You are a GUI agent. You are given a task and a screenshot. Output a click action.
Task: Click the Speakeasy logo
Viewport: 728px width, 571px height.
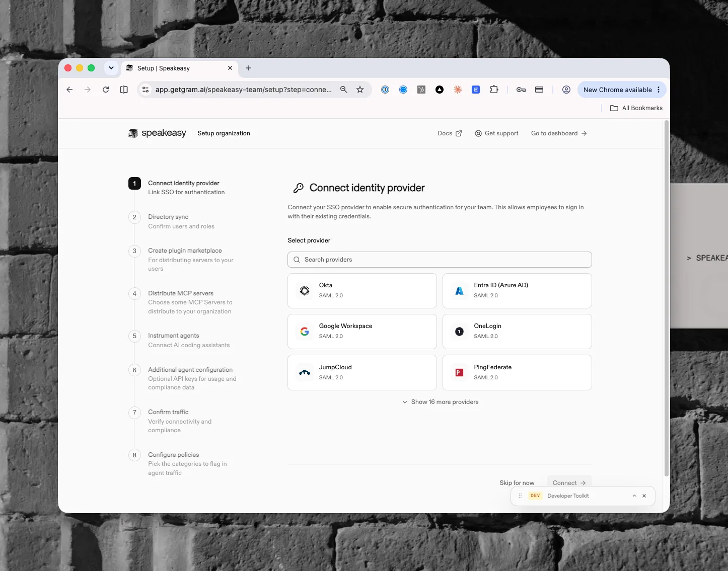point(157,133)
